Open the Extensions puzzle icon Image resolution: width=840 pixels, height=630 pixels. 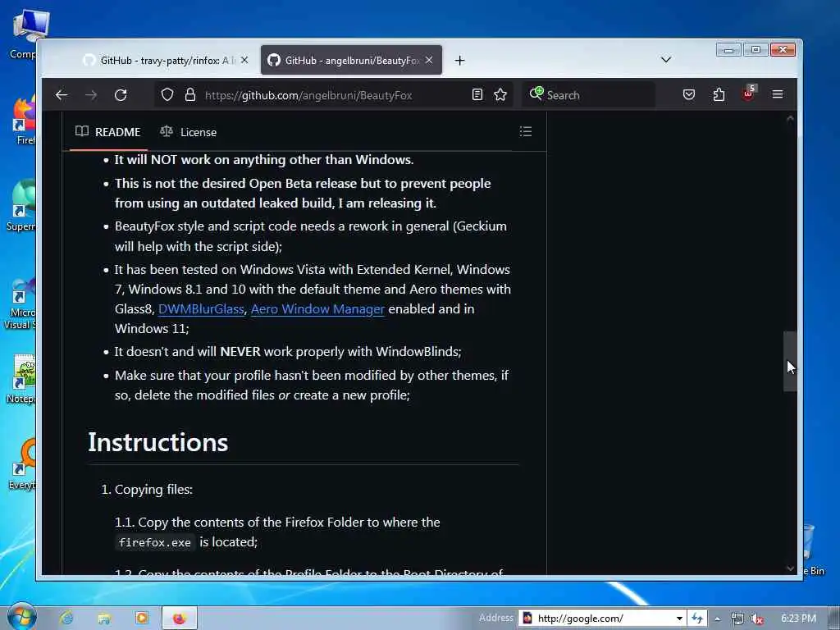click(x=719, y=95)
